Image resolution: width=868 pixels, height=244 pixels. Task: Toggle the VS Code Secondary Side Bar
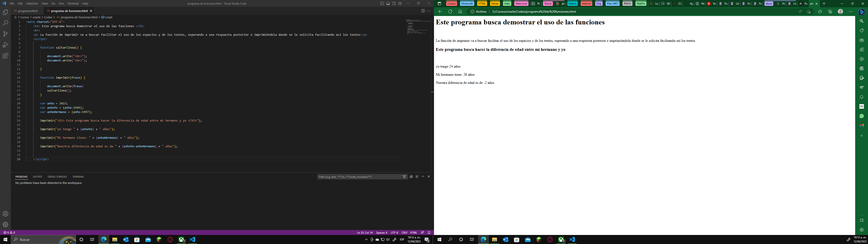[x=394, y=3]
